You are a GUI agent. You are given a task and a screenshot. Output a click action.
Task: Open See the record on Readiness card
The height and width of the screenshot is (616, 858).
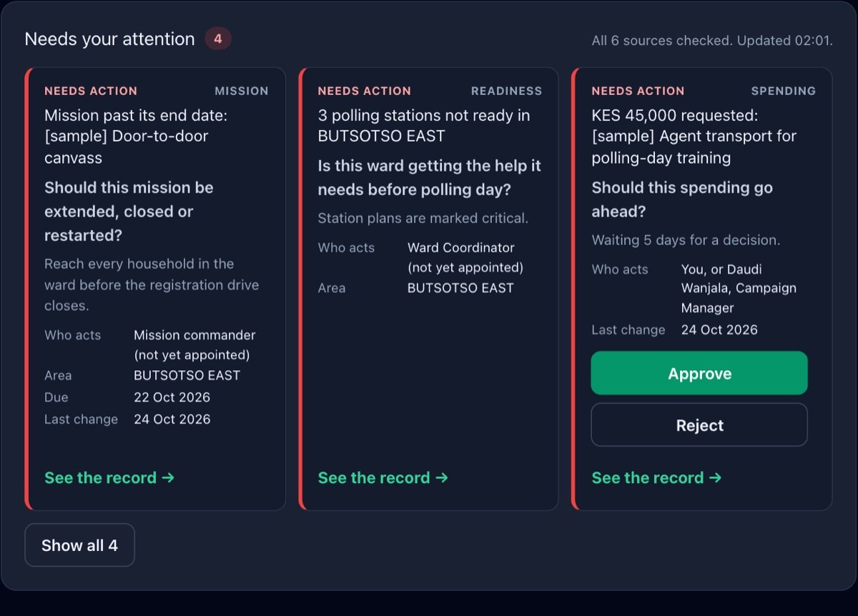(x=383, y=477)
